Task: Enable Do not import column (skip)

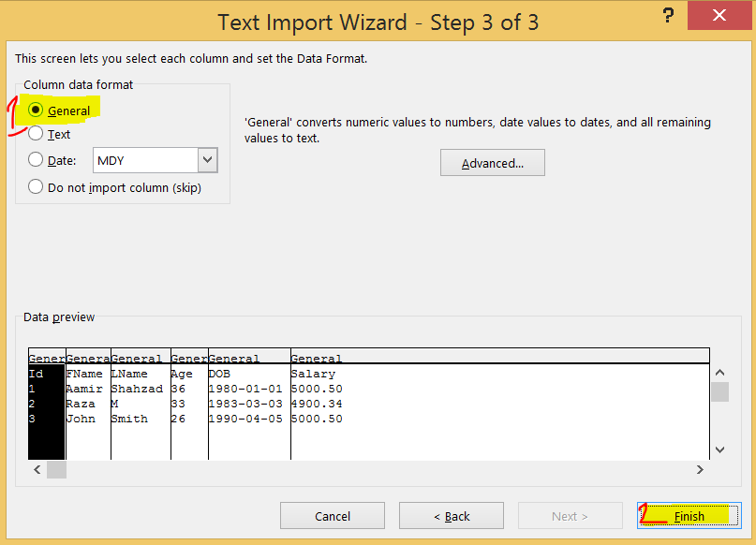Action: click(36, 185)
